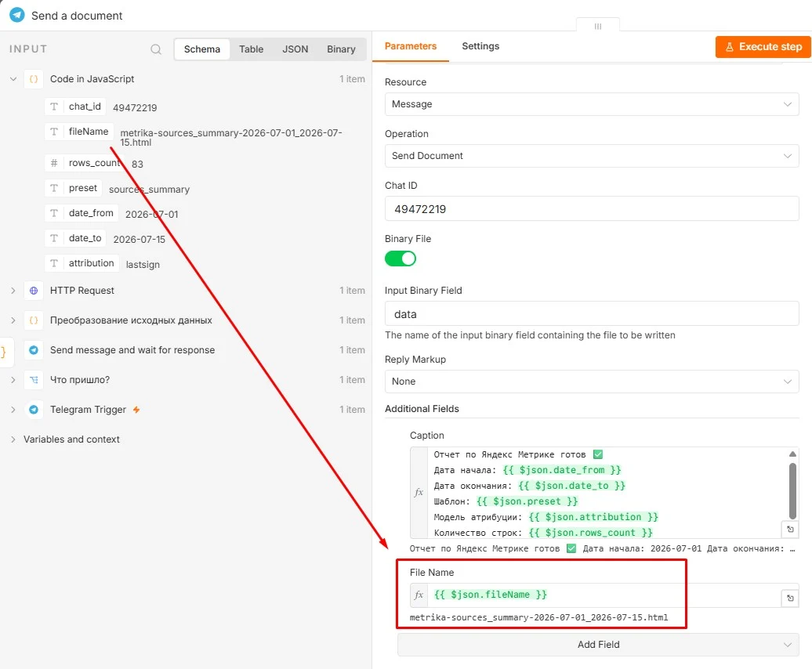Click the drag handle above the parameters panel
The image size is (812, 669).
pyautogui.click(x=597, y=26)
